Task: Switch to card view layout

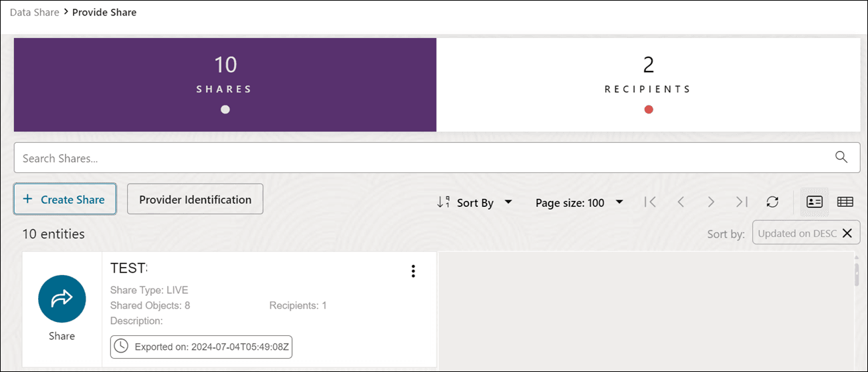Action: [x=815, y=202]
